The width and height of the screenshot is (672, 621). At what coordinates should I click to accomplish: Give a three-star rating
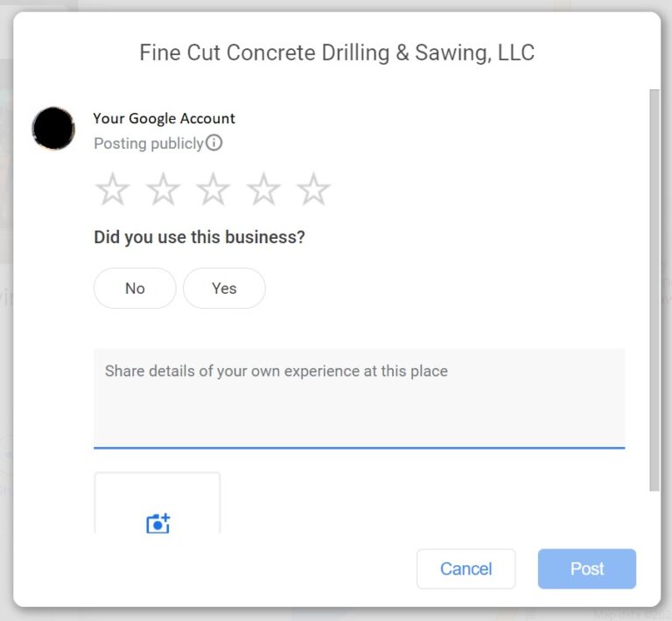click(213, 190)
